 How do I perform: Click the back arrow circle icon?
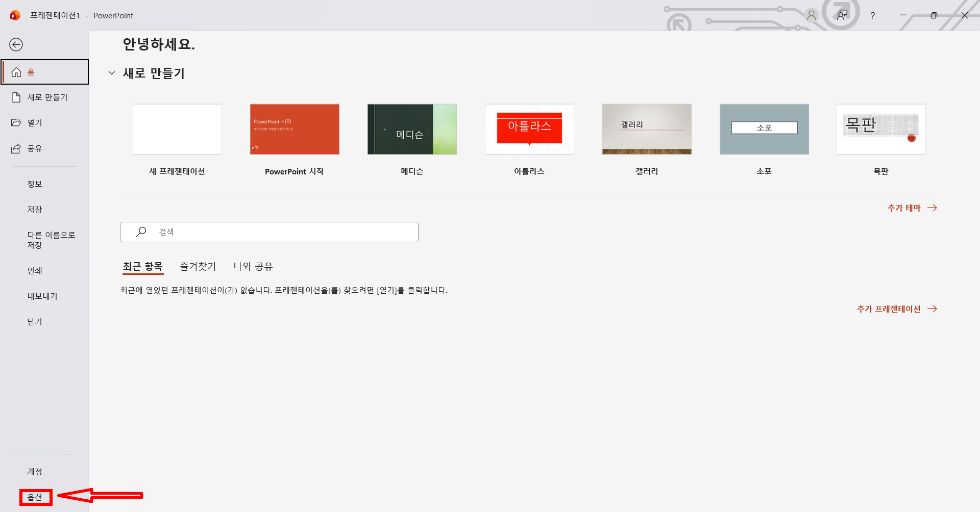click(16, 45)
